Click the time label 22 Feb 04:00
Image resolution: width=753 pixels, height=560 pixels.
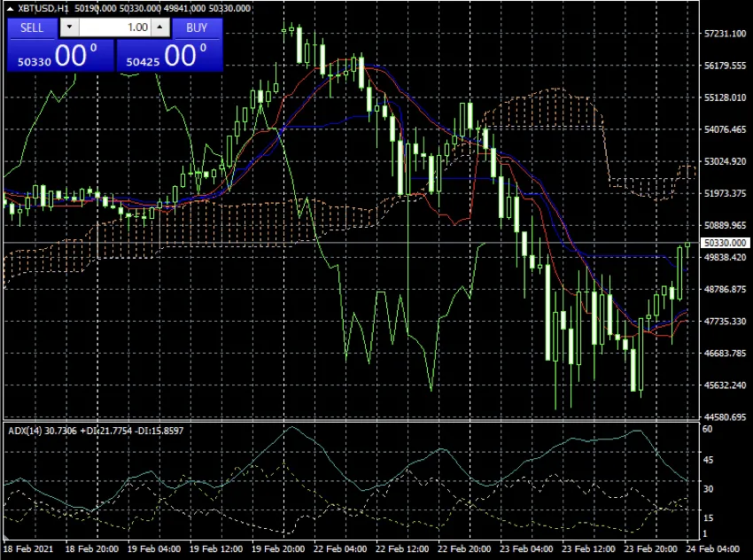click(x=340, y=549)
